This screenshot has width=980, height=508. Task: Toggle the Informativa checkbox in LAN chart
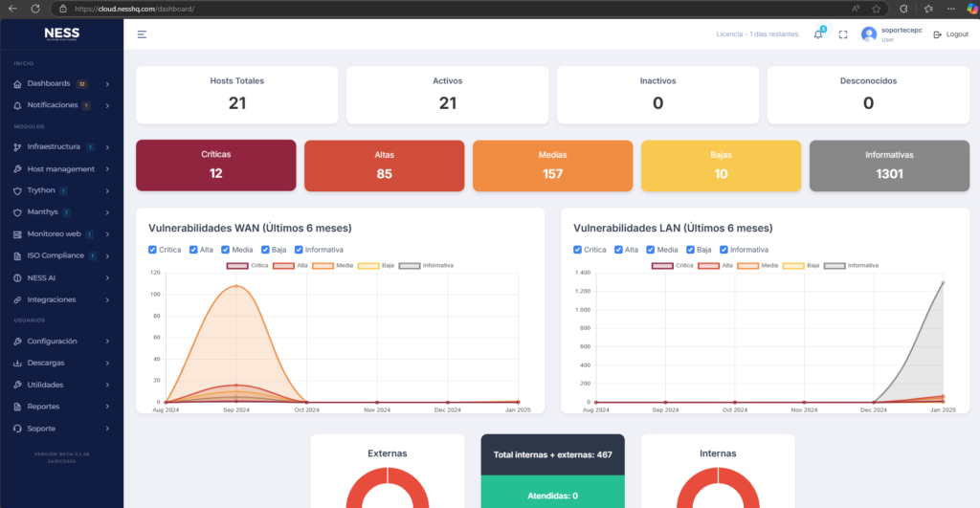(x=724, y=250)
